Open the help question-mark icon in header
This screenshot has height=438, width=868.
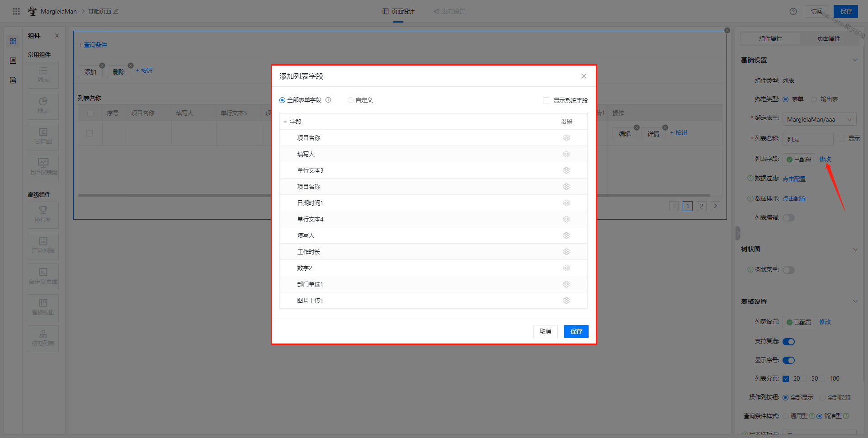pos(793,11)
